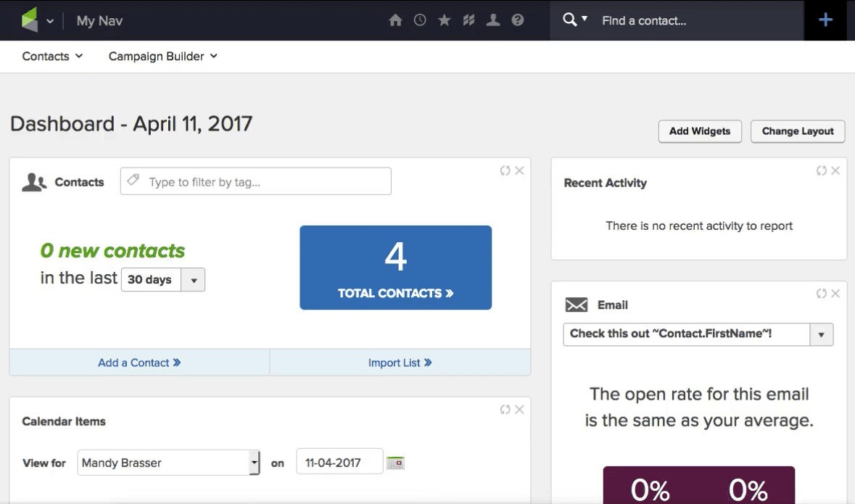This screenshot has height=504, width=855.
Task: Open the Contacts menu
Action: 51,56
